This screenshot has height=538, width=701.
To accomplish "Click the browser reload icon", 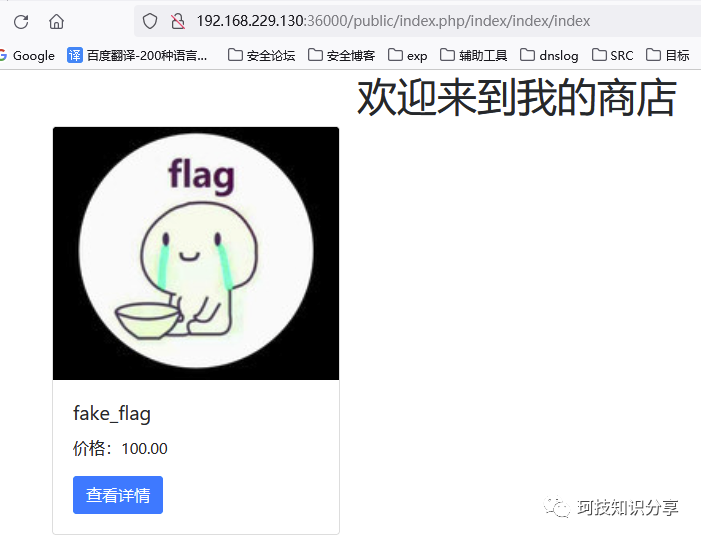I will [x=21, y=21].
